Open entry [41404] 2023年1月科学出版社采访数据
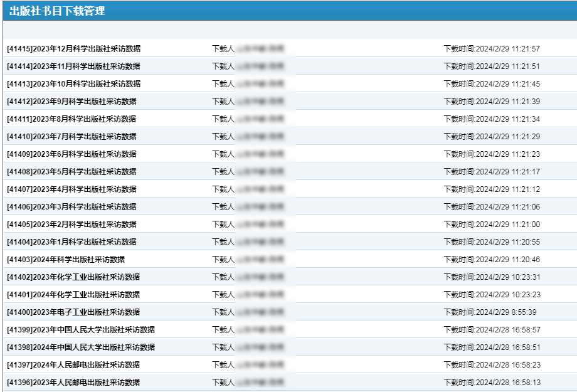Image resolution: width=577 pixels, height=392 pixels. coord(71,242)
